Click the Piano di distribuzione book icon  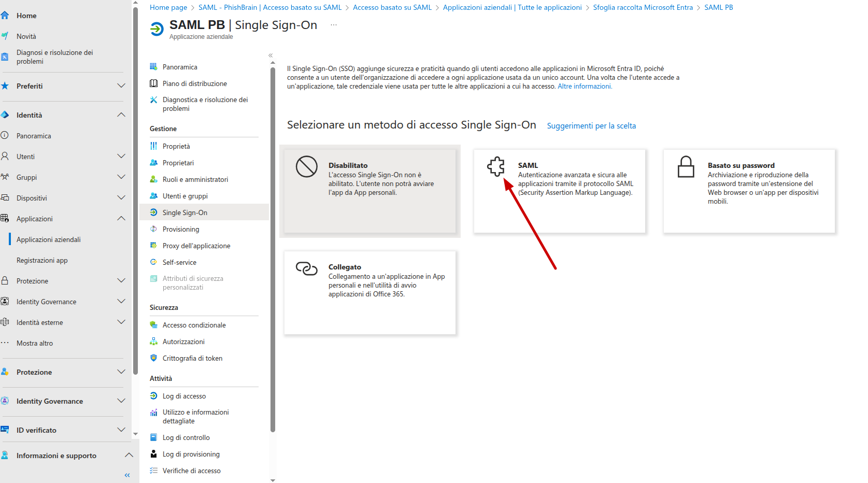point(153,83)
